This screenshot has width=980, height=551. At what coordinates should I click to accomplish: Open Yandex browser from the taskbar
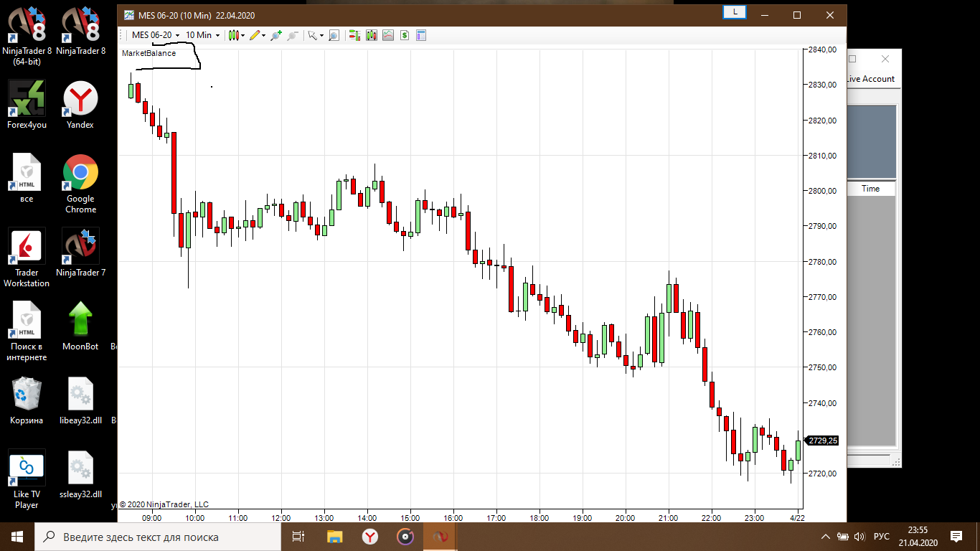click(369, 537)
